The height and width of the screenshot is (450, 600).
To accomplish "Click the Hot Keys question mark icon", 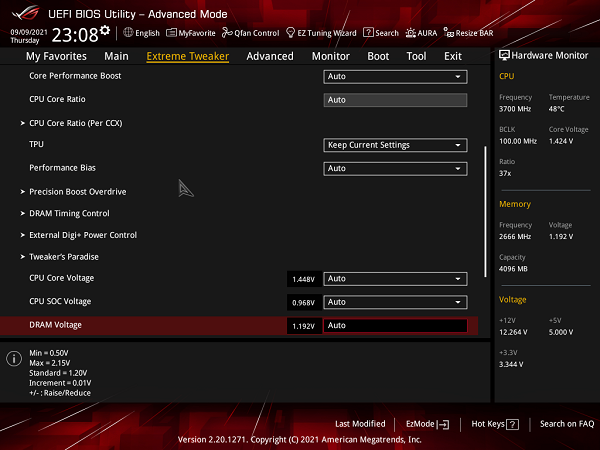I will tap(512, 424).
